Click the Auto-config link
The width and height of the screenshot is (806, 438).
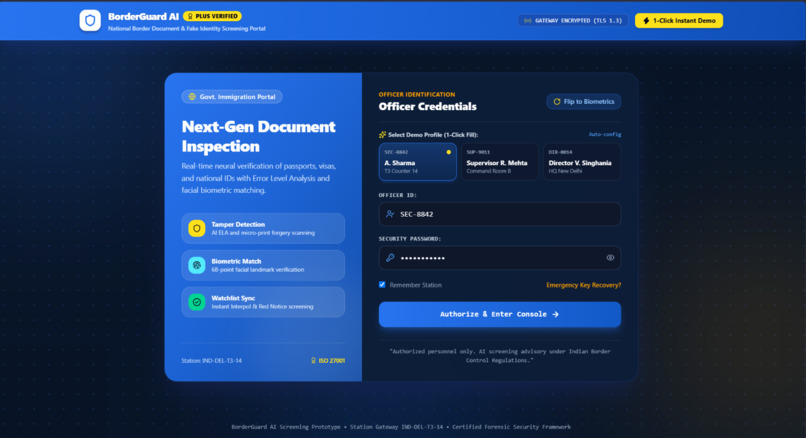(x=604, y=134)
